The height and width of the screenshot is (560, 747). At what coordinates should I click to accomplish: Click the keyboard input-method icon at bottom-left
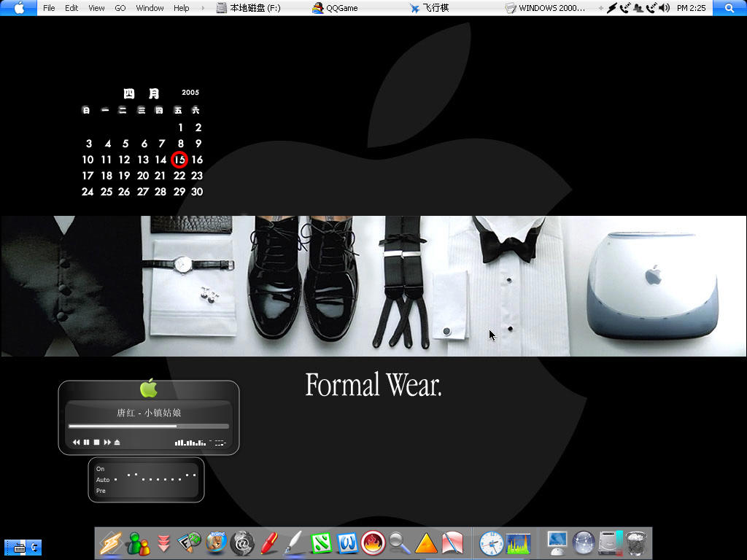pos(18,548)
